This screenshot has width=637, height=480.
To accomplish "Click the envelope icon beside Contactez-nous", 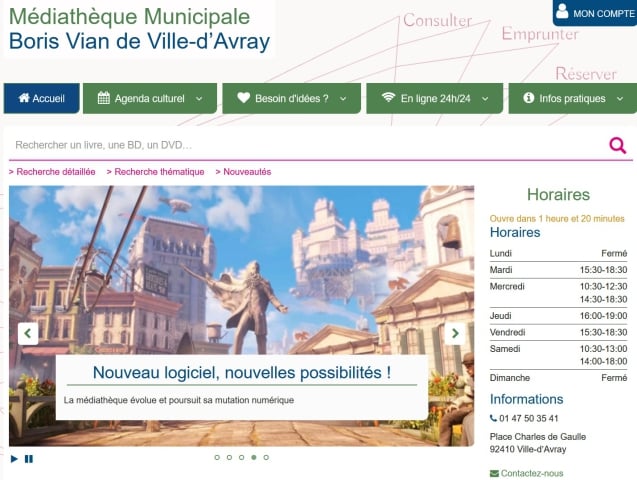I will point(494,473).
